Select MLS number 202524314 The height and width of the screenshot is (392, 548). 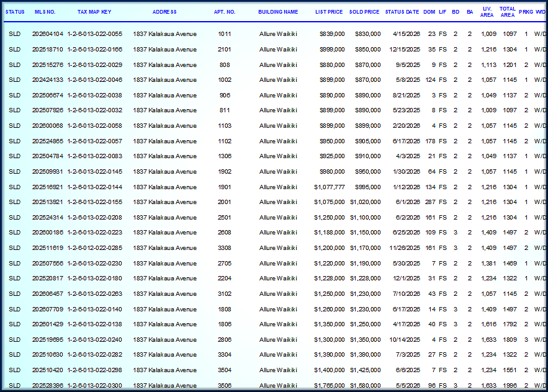point(48,217)
